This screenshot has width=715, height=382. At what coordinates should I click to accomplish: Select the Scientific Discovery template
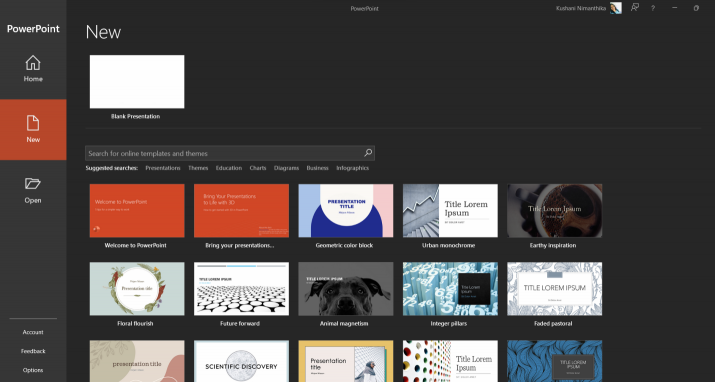click(x=241, y=361)
